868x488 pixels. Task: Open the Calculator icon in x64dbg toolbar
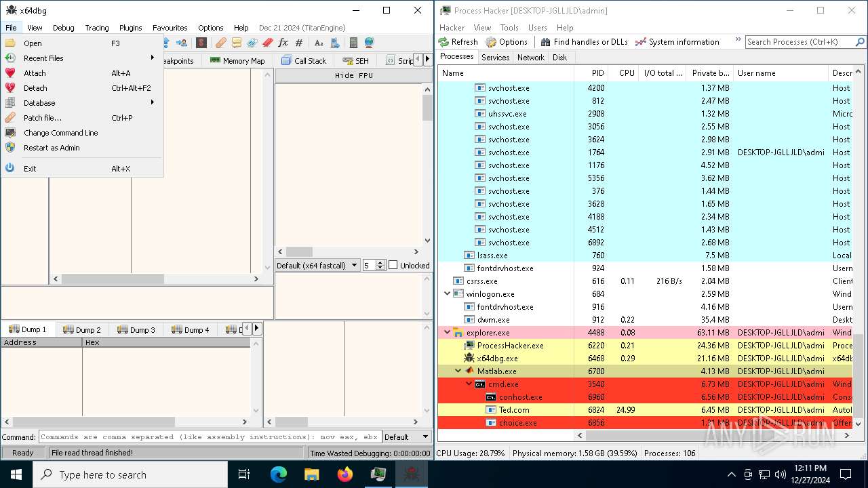(353, 43)
